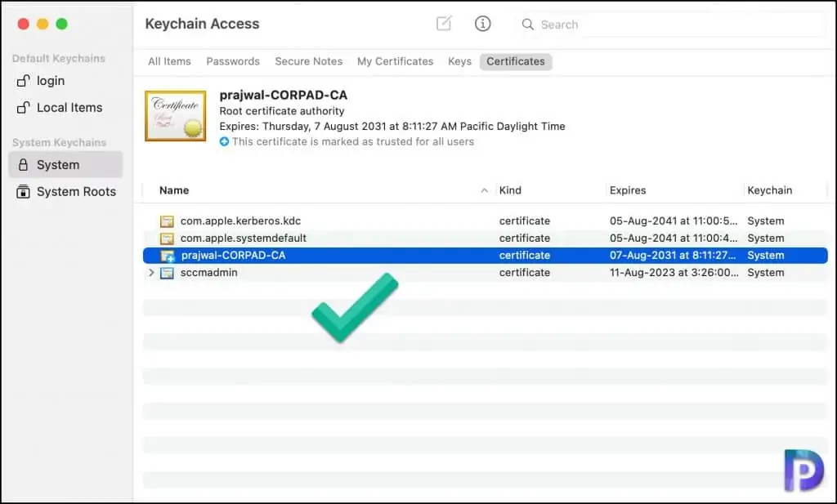This screenshot has width=837, height=504.
Task: Select the System keychain
Action: 65,165
